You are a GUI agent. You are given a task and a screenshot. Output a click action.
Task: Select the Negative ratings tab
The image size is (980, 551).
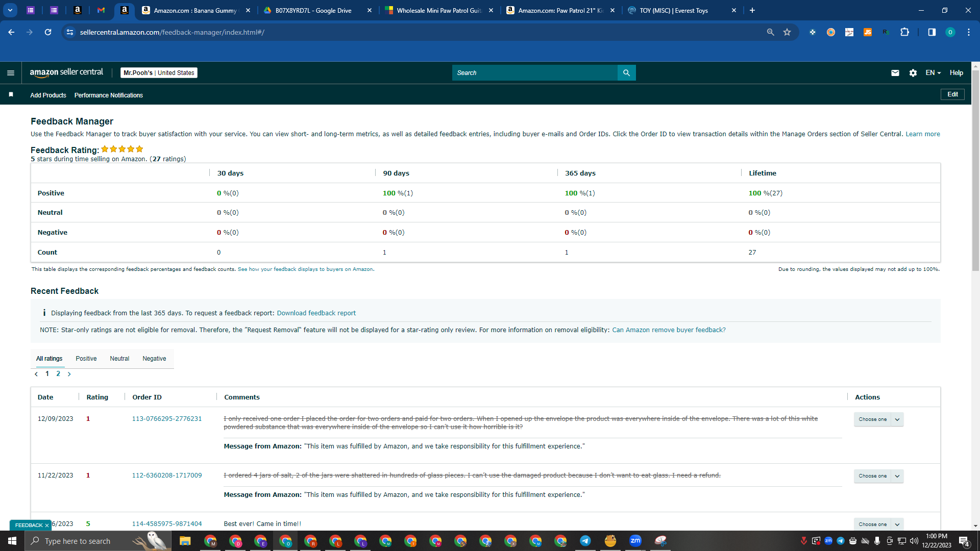click(x=154, y=359)
